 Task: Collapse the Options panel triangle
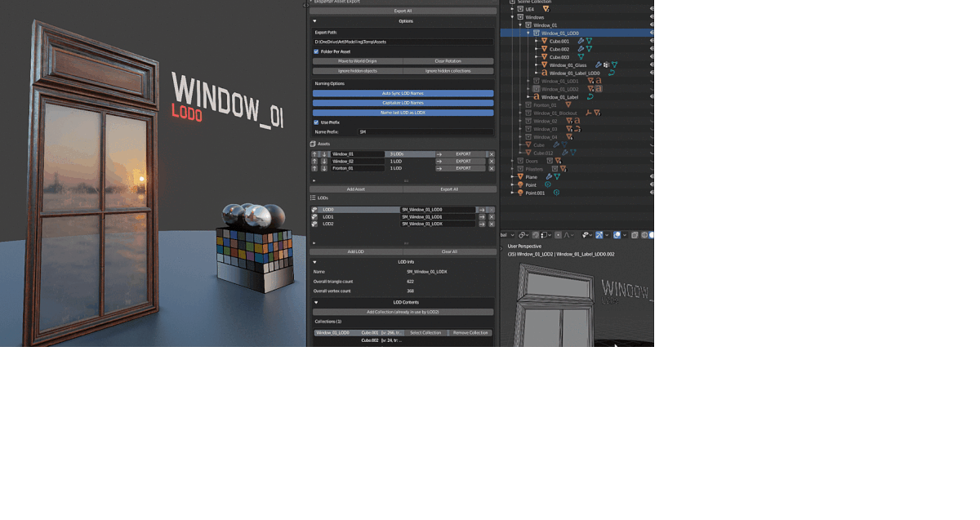tap(314, 21)
